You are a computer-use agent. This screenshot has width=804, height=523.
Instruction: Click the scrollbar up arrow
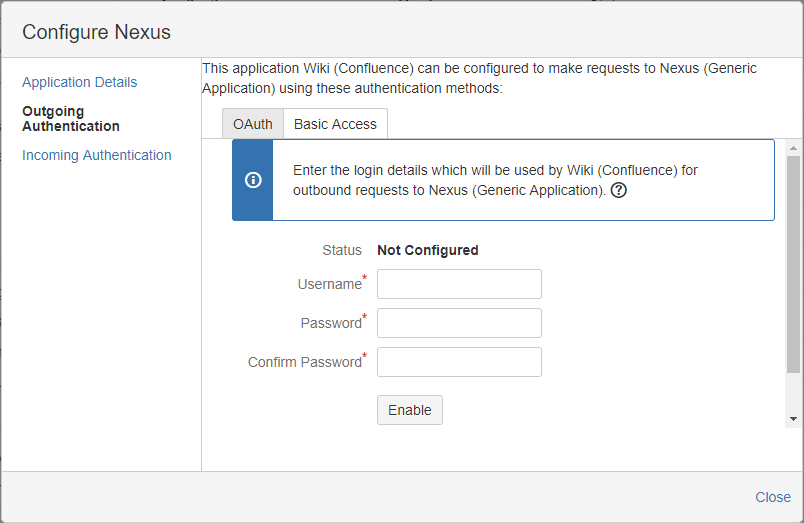click(794, 147)
